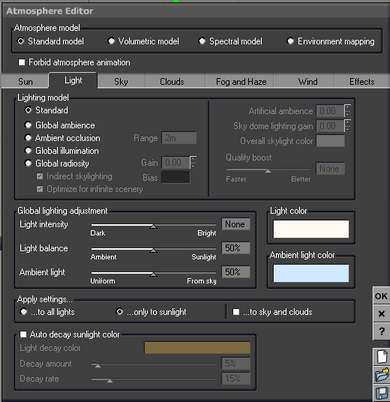
Task: Click the Ambient light slider handle
Action: [153, 274]
